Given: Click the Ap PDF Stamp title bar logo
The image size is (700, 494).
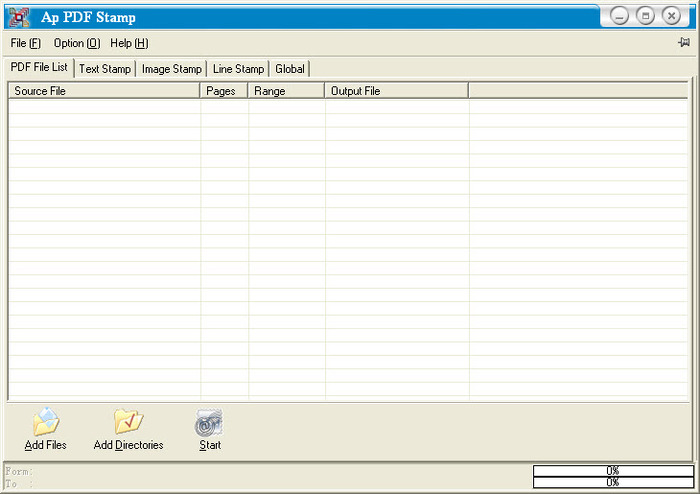Looking at the screenshot, I should (x=19, y=17).
